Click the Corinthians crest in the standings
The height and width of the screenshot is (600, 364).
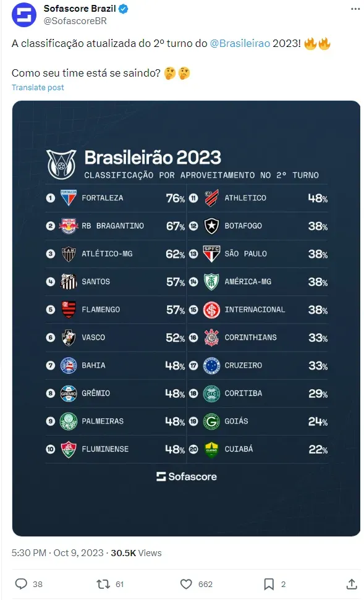click(x=211, y=337)
